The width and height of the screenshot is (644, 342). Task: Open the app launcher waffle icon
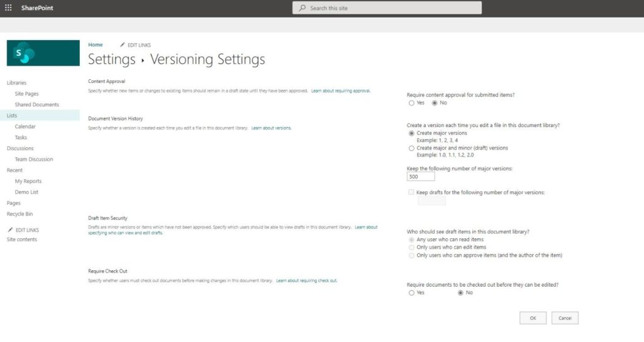[x=8, y=8]
